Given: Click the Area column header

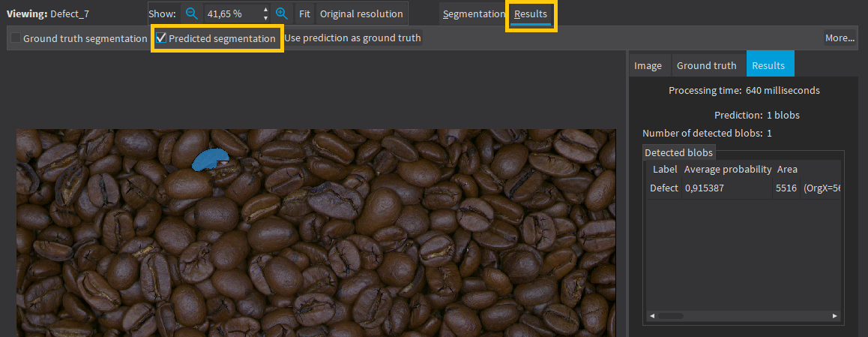Looking at the screenshot, I should 787,170.
